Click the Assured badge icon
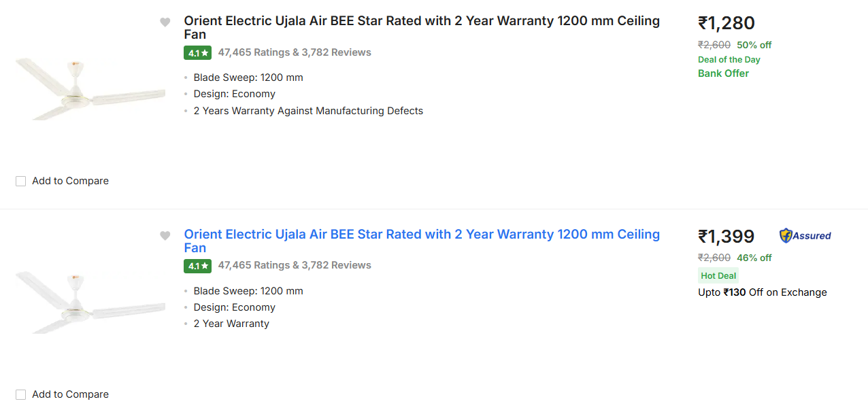This screenshot has width=868, height=412. 805,236
